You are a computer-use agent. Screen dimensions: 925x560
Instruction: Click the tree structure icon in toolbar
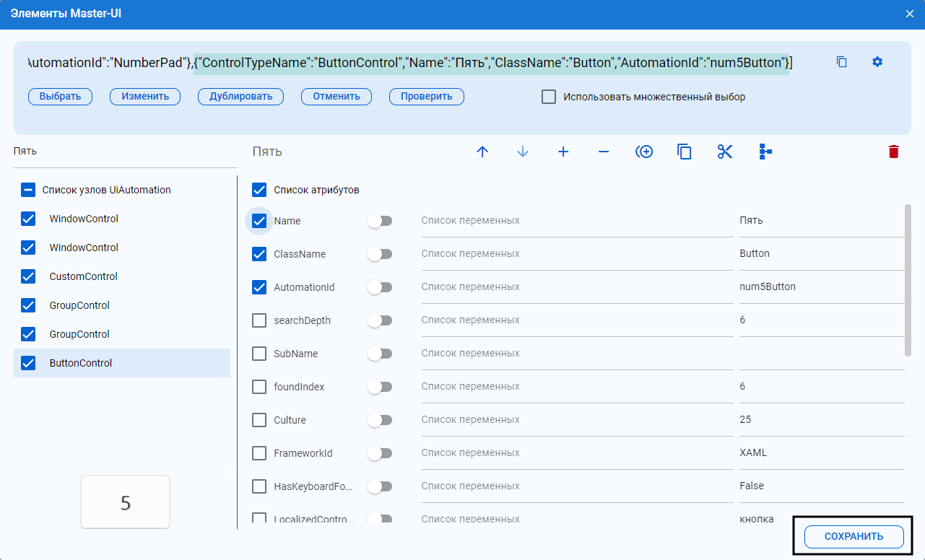coord(765,152)
